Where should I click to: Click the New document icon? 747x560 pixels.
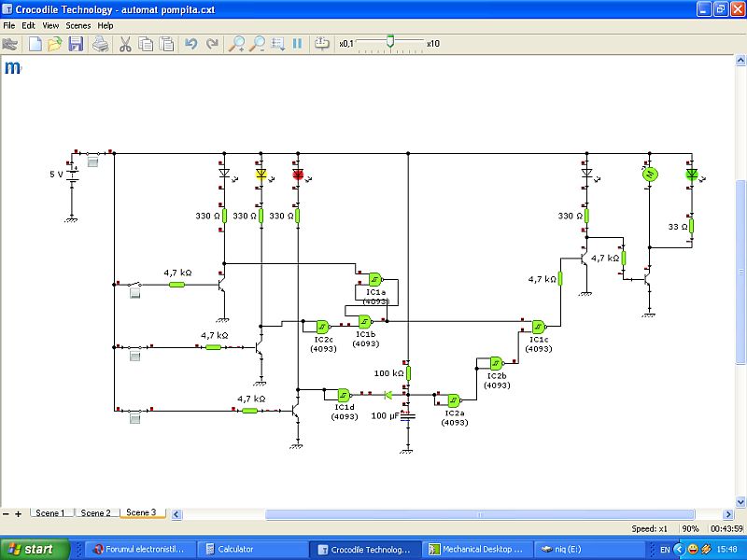coord(35,44)
